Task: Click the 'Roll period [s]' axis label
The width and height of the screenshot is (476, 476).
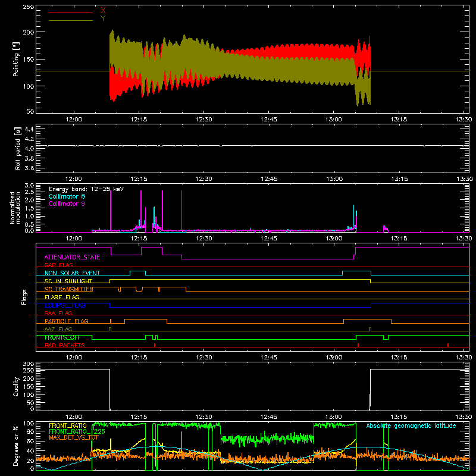Action: coord(17,149)
